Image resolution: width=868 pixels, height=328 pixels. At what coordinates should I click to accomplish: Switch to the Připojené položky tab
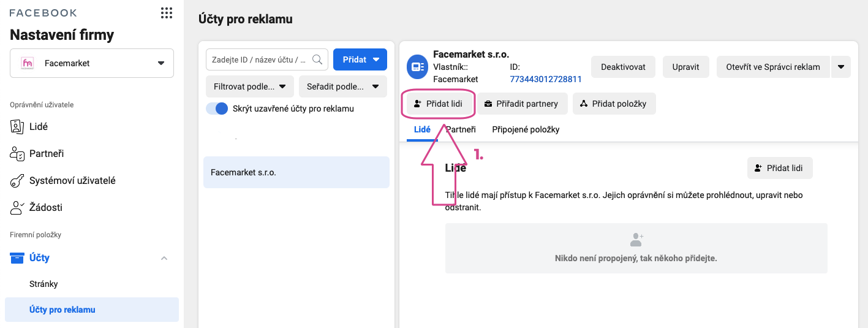tap(526, 129)
